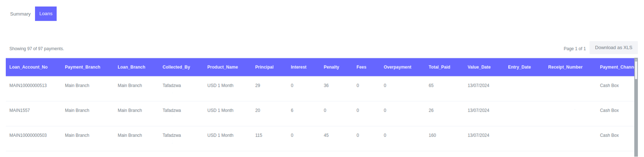Click the Penalty column header
The height and width of the screenshot is (157, 644).
coord(331,67)
